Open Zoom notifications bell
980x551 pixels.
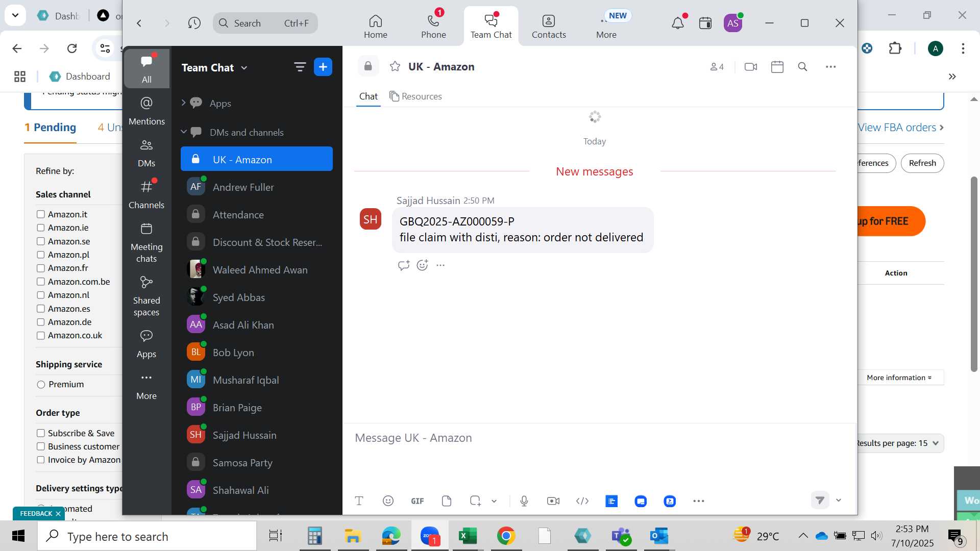pyautogui.click(x=678, y=23)
